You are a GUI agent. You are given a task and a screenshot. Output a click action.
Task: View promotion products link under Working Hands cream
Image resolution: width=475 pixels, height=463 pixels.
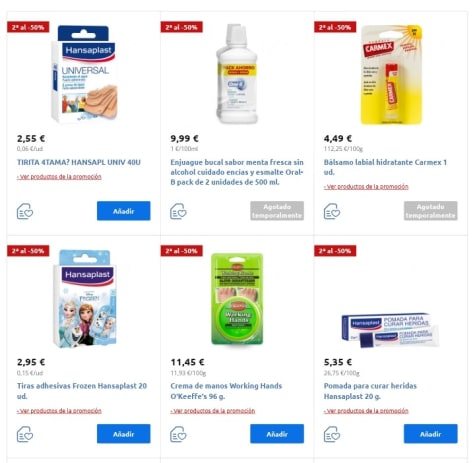click(213, 411)
